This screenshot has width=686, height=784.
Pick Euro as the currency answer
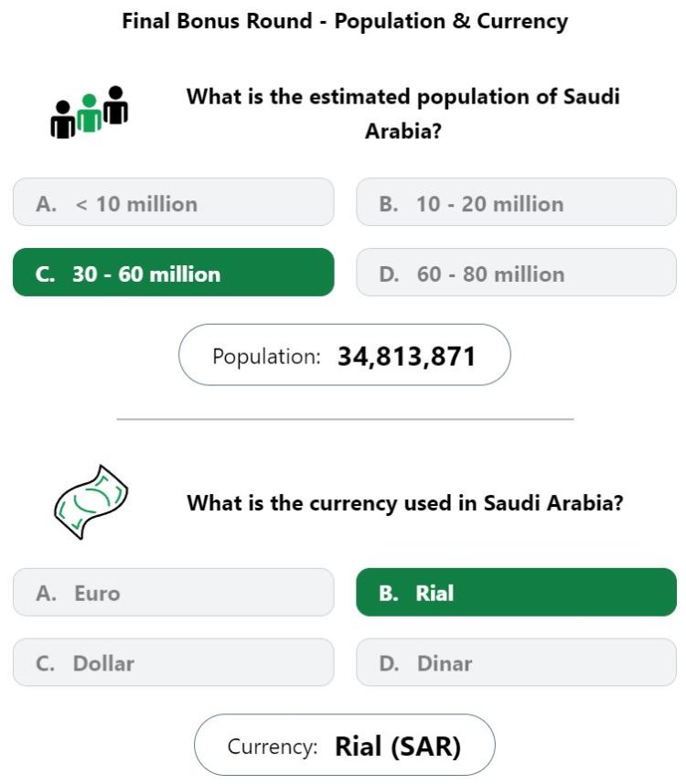(x=174, y=592)
